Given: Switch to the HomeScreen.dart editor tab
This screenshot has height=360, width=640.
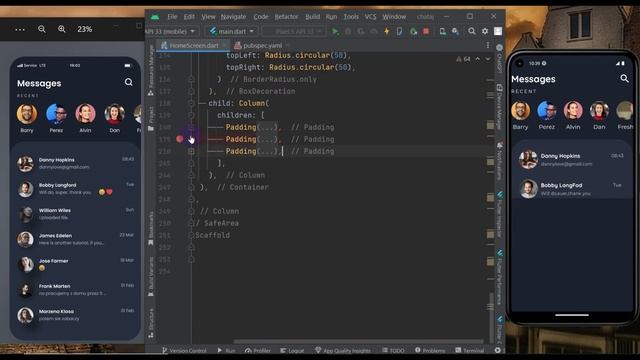Looking at the screenshot, I should pyautogui.click(x=193, y=45).
